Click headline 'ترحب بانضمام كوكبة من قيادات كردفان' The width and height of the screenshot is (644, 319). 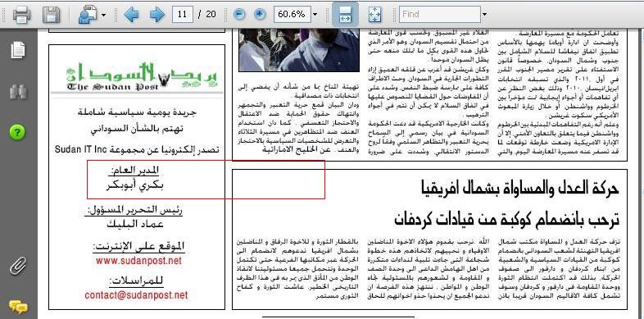coord(507,219)
